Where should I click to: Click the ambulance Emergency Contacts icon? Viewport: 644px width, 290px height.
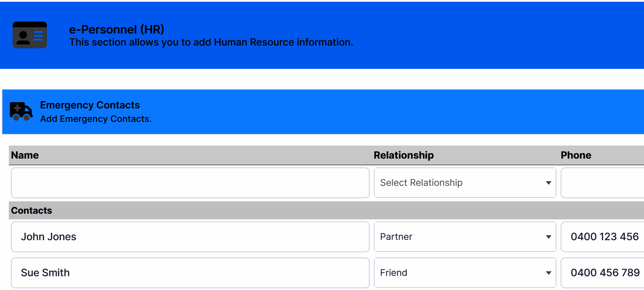(21, 111)
